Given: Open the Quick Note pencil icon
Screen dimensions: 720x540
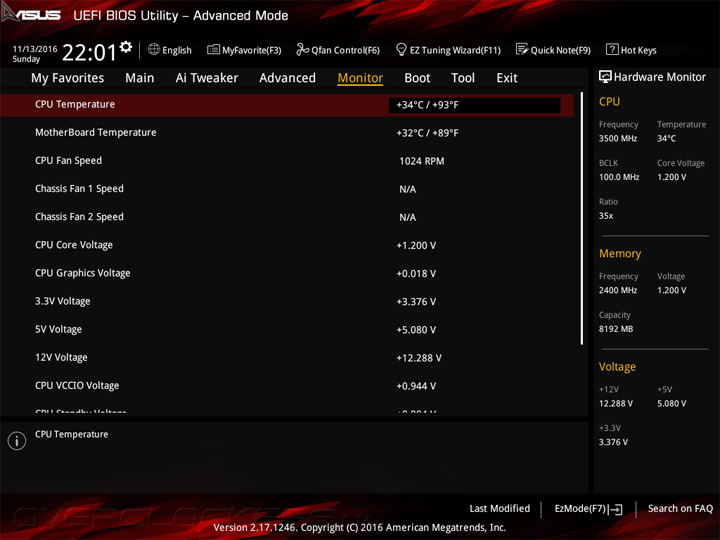Looking at the screenshot, I should point(522,49).
